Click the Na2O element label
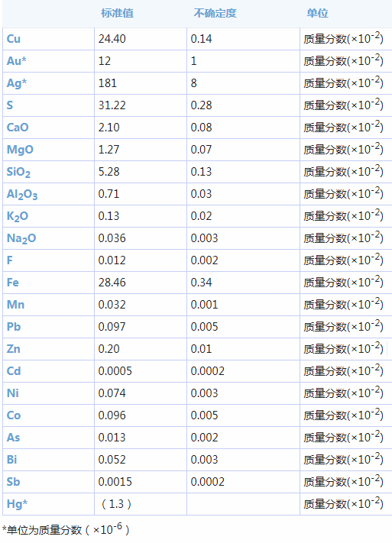The height and width of the screenshot is (543, 392). pyautogui.click(x=21, y=238)
